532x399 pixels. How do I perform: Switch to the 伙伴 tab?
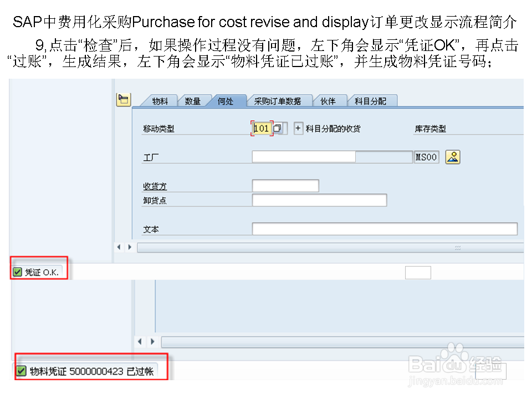328,101
